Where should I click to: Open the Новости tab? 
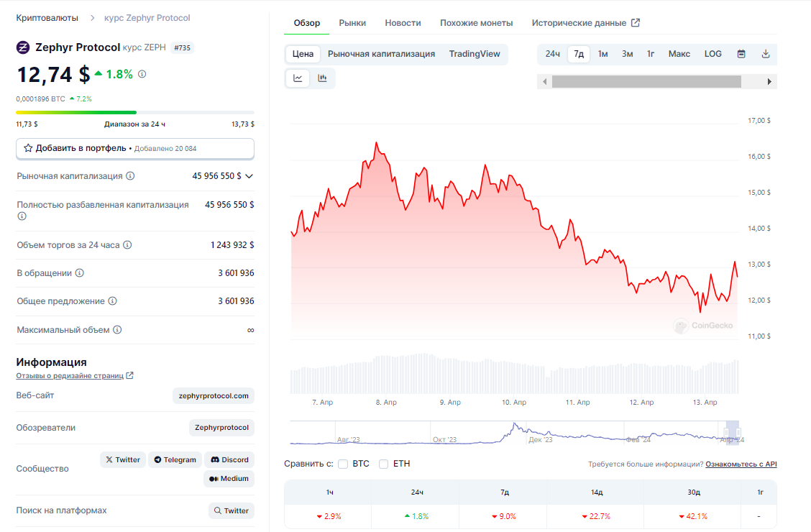[403, 23]
